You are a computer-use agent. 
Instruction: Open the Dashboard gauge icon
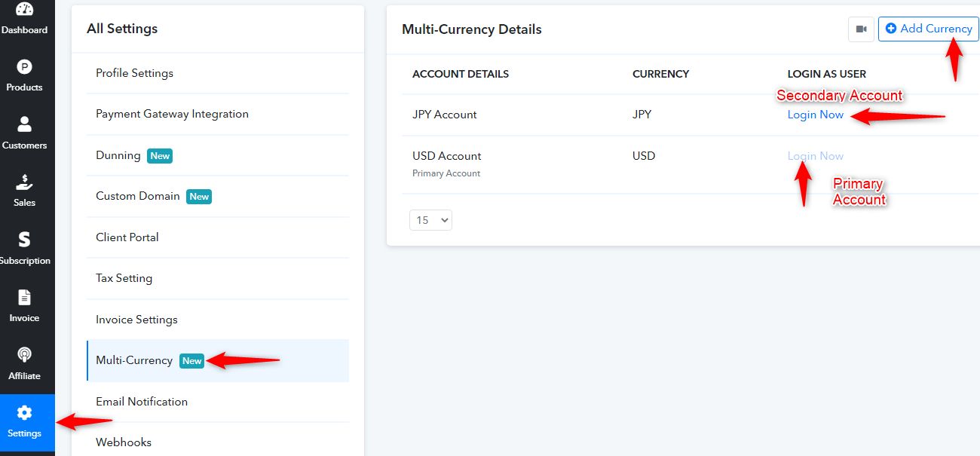coord(24,9)
